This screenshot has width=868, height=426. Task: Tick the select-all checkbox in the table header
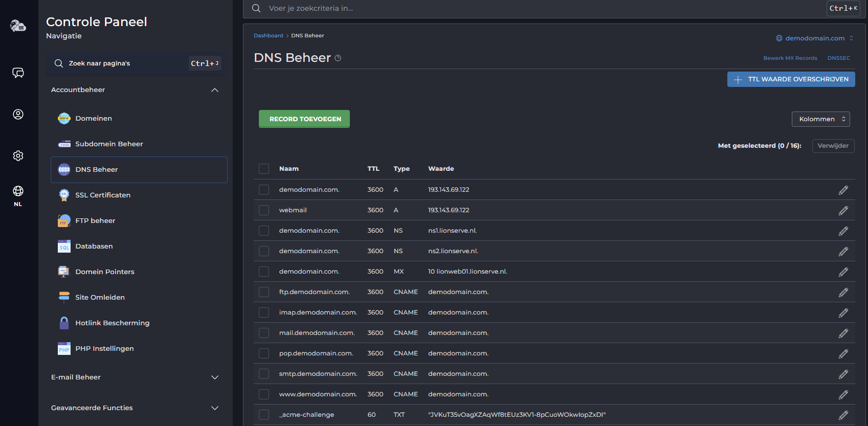[264, 169]
